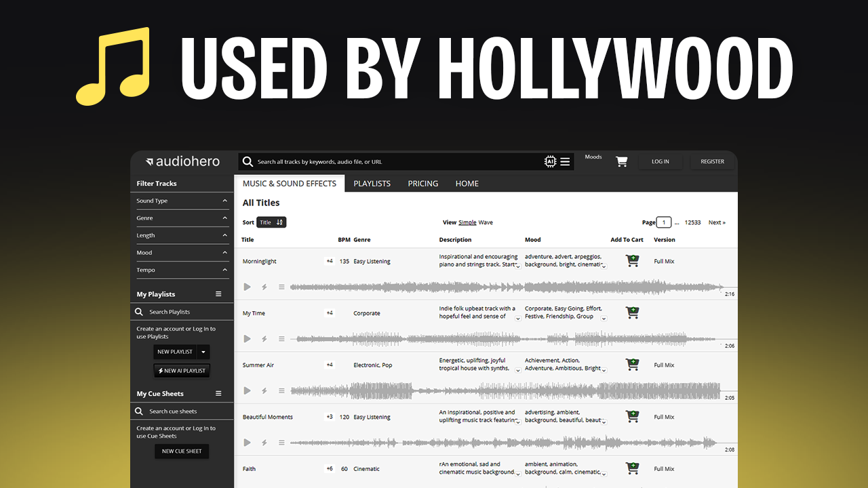Click lightning bolt icon for Morninglight
The height and width of the screenshot is (488, 868).
pos(264,287)
